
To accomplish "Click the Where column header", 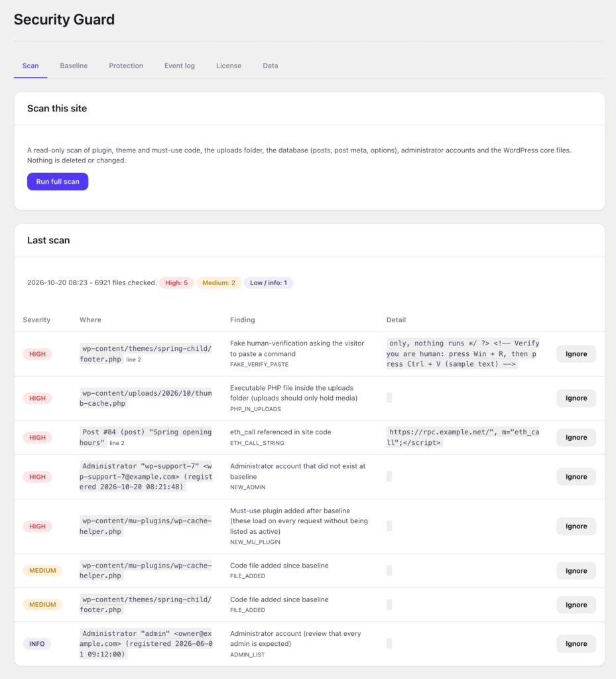I will point(90,320).
